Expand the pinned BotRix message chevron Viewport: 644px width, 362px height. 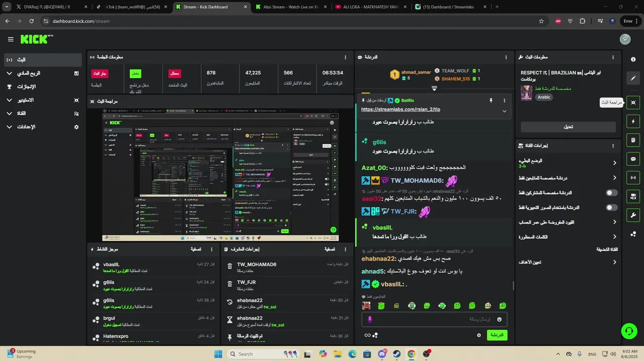coord(504,111)
